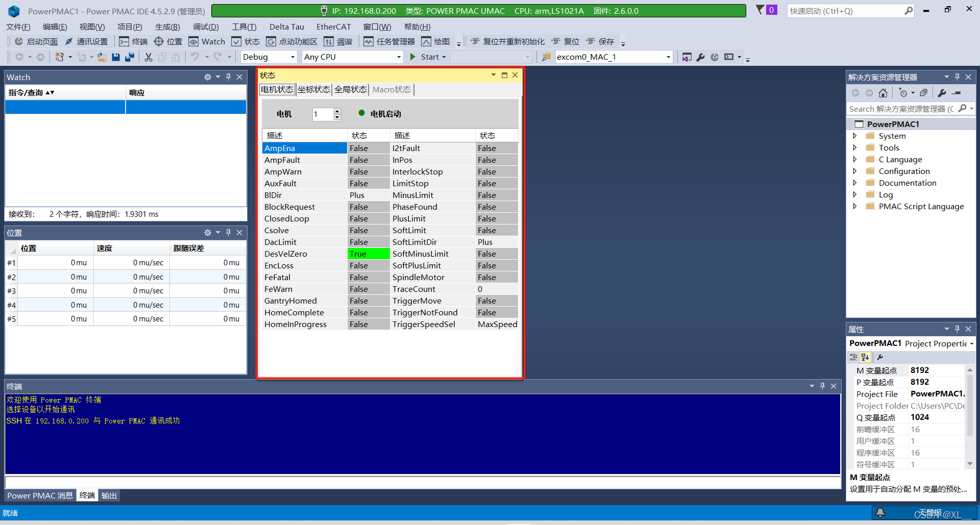Image resolution: width=980 pixels, height=525 pixels.
Task: Click 复位并重新初始化 reset and reinitialize
Action: point(507,42)
